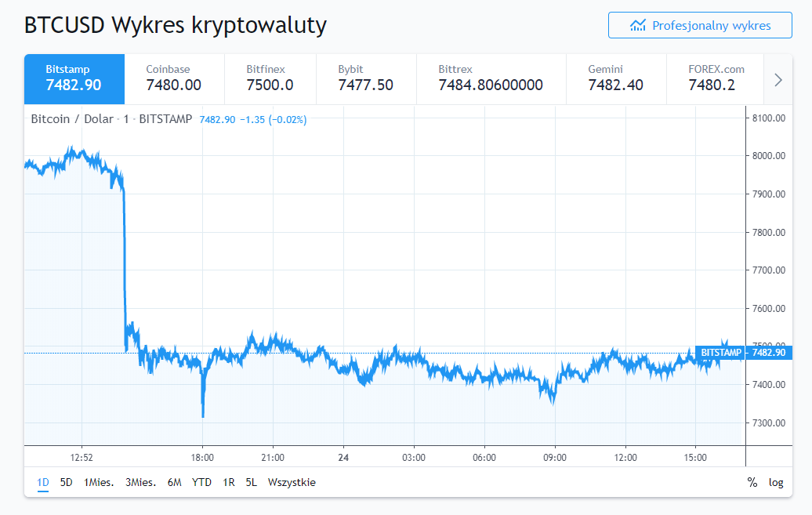Select the Bybit exchange tab

coord(366,79)
